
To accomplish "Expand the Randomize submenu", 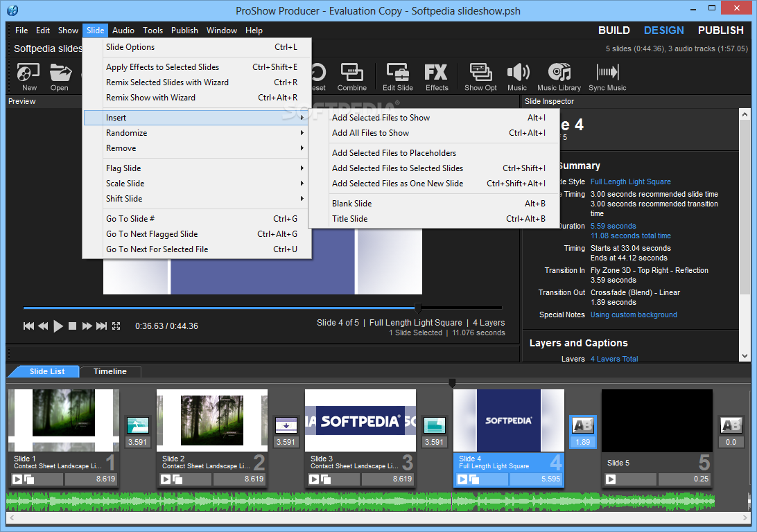I will pyautogui.click(x=197, y=132).
